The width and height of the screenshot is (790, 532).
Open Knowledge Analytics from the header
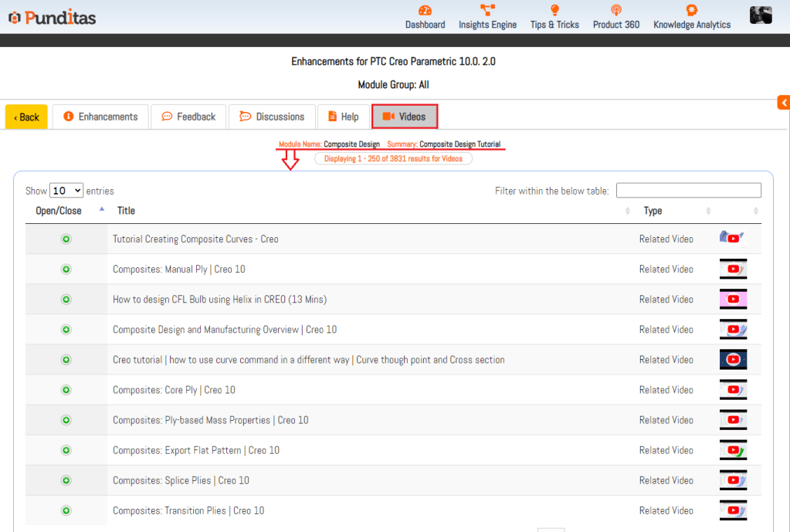coord(691,11)
